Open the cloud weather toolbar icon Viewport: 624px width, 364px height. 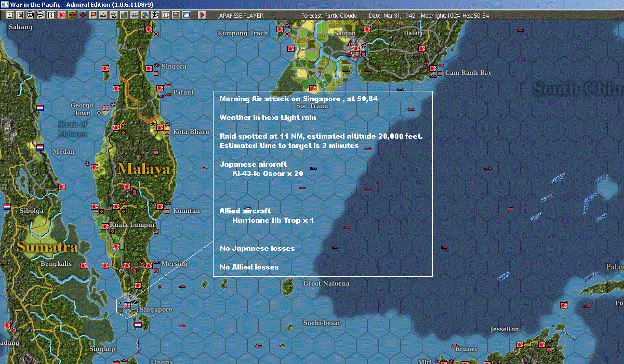point(186,15)
